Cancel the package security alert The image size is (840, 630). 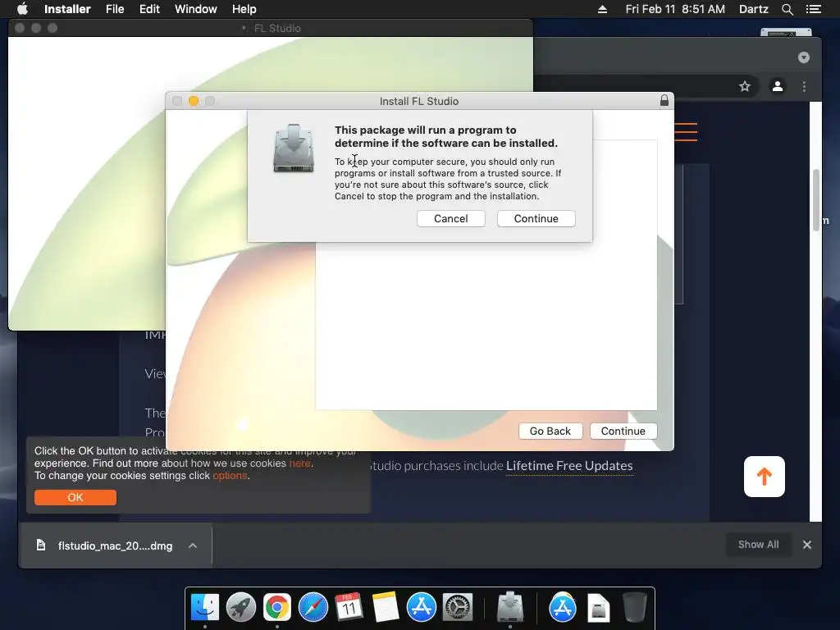pyautogui.click(x=450, y=218)
